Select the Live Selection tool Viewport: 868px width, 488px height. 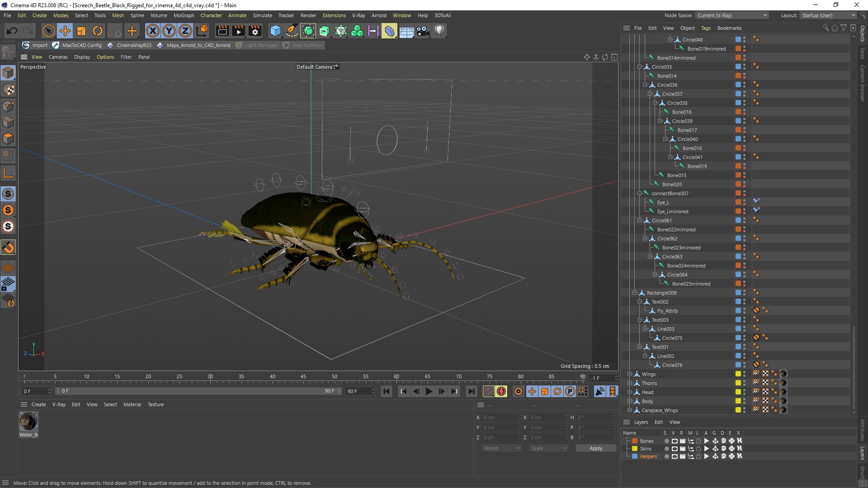(x=48, y=31)
